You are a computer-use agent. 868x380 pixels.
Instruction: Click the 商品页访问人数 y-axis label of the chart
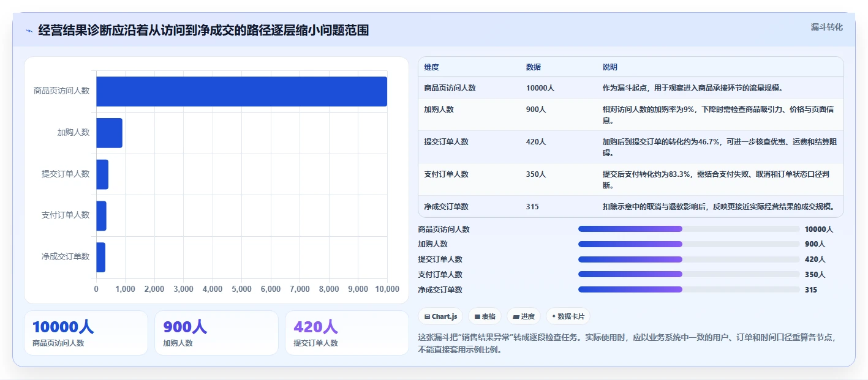(x=61, y=91)
